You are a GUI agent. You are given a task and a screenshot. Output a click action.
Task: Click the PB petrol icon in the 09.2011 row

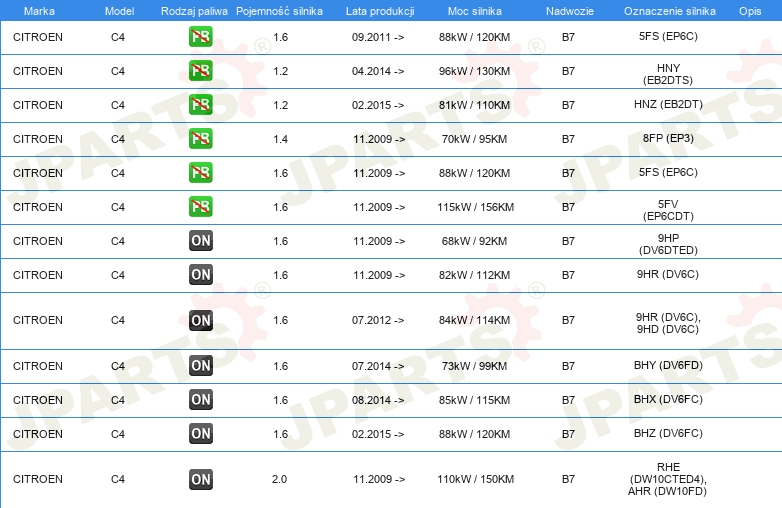pyautogui.click(x=200, y=36)
